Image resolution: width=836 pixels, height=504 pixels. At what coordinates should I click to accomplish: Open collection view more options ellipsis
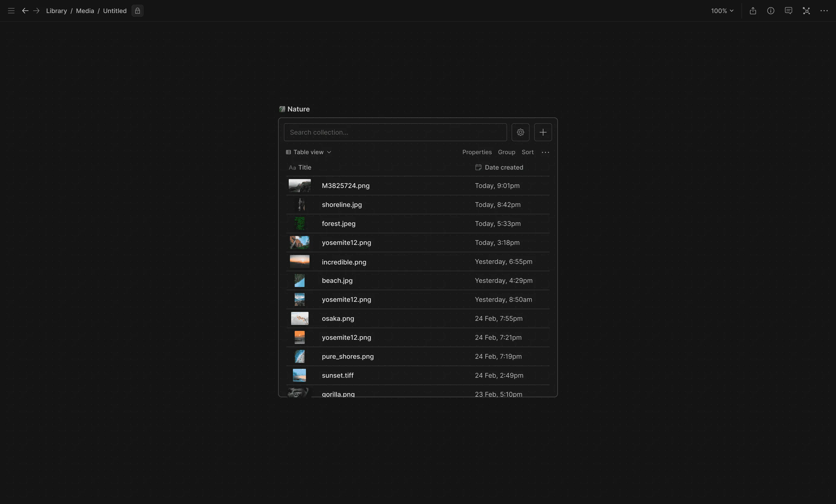pos(545,152)
